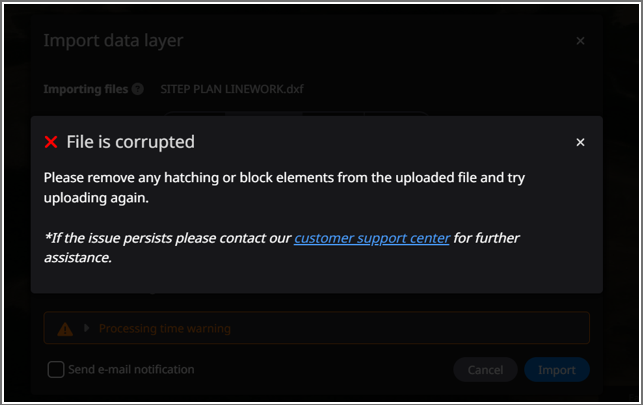Click the File is corrupted heading
Viewport: 644px width, 405px height.
coord(130,143)
